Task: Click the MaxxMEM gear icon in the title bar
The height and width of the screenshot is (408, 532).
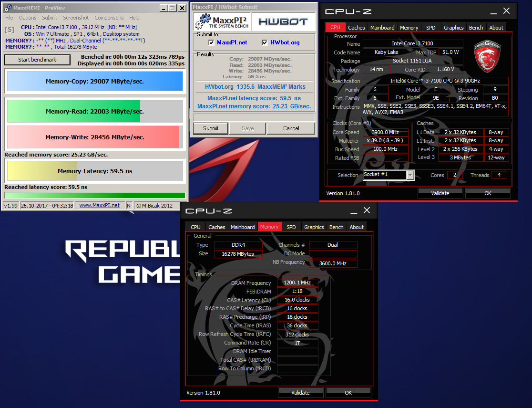Action: pyautogui.click(x=8, y=8)
